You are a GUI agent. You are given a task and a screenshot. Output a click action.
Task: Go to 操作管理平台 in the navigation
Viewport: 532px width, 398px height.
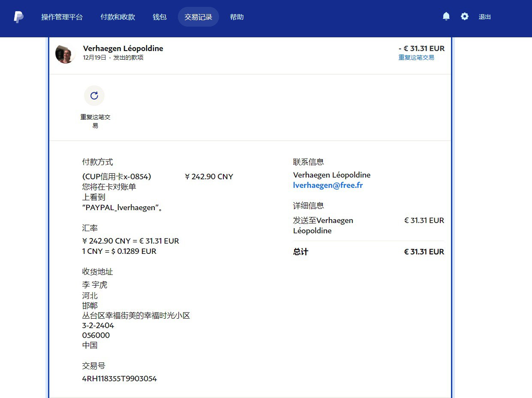tap(62, 17)
